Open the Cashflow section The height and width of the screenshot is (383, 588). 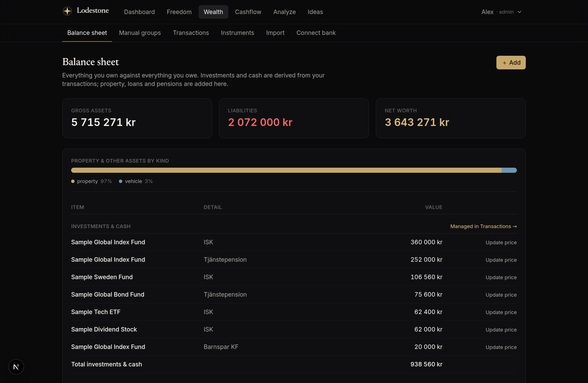click(x=248, y=12)
